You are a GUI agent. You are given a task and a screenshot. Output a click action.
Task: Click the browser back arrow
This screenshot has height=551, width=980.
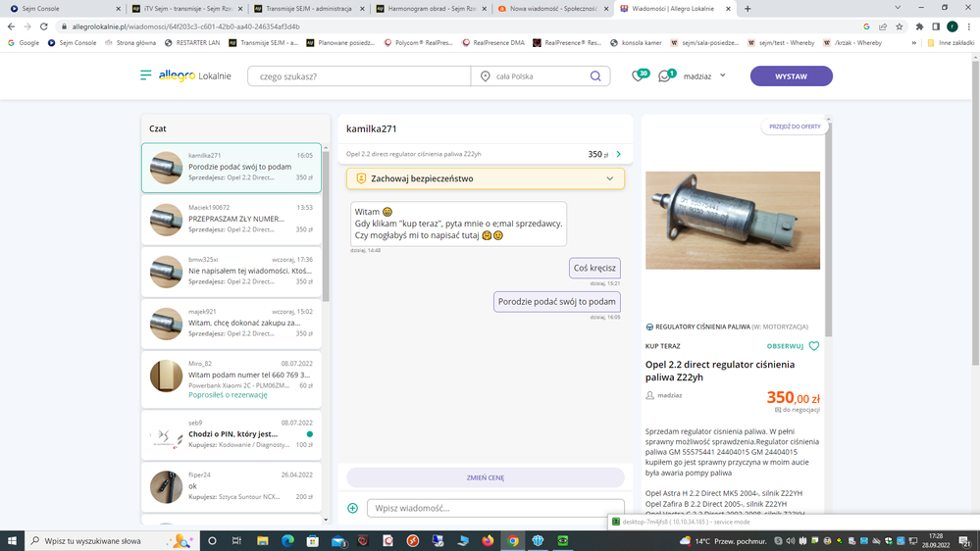click(x=11, y=26)
